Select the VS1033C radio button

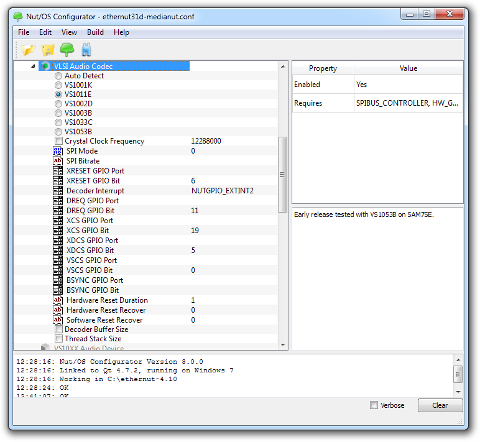pyautogui.click(x=58, y=122)
